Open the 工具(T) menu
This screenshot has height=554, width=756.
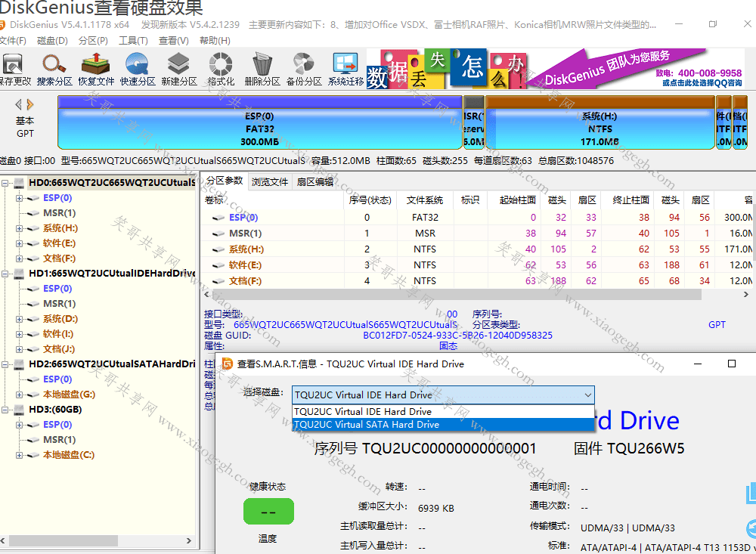[133, 41]
